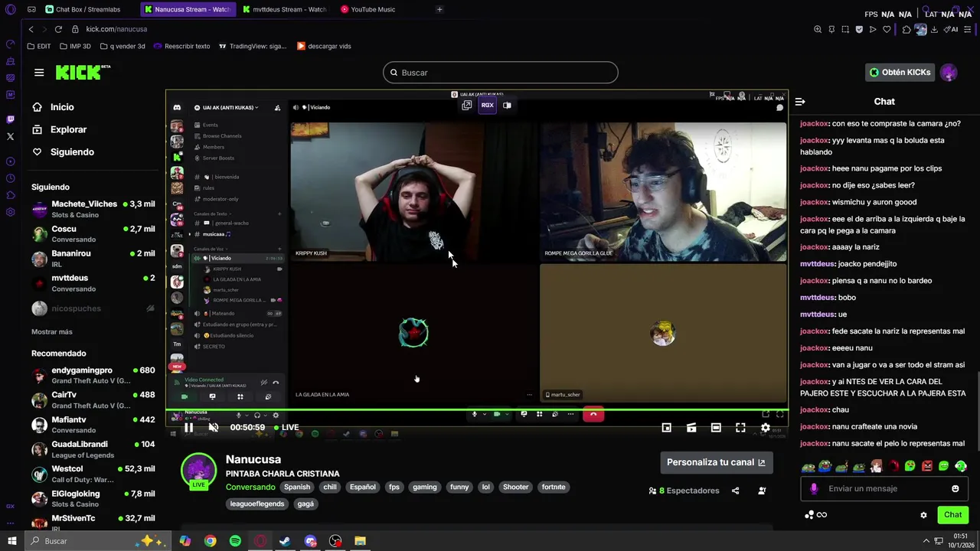Viewport: 980px width, 551px height.
Task: Expand Mostrar más in following list
Action: pyautogui.click(x=52, y=332)
